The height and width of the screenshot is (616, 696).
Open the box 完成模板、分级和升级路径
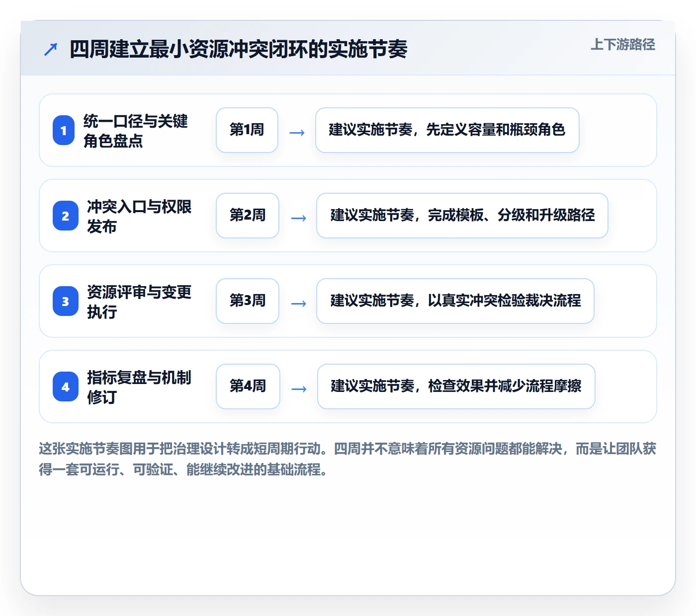tap(462, 216)
